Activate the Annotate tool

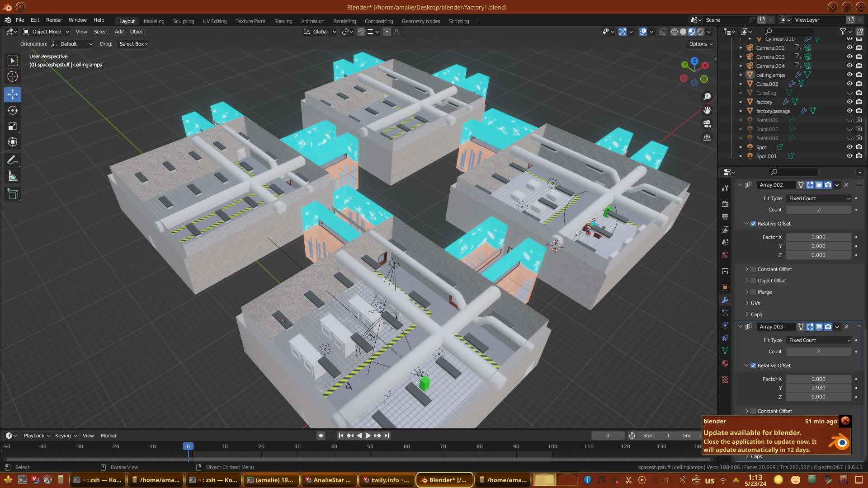pos(13,160)
